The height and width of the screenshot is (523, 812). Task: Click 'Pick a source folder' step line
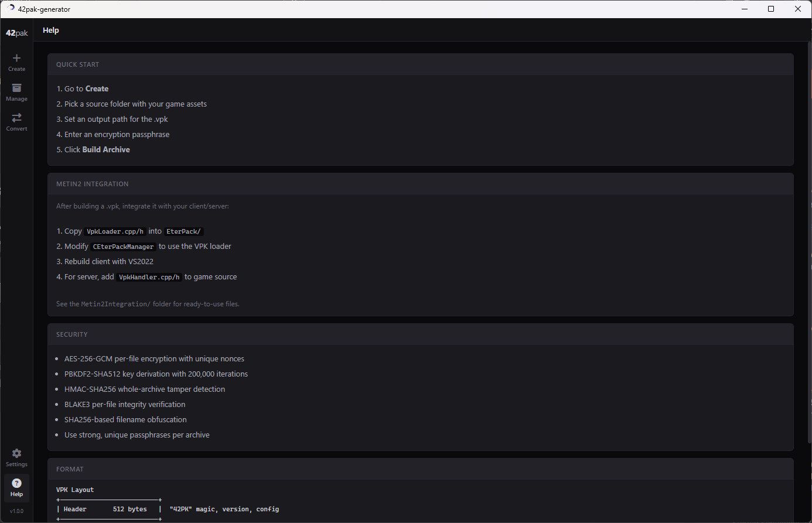[x=132, y=104]
